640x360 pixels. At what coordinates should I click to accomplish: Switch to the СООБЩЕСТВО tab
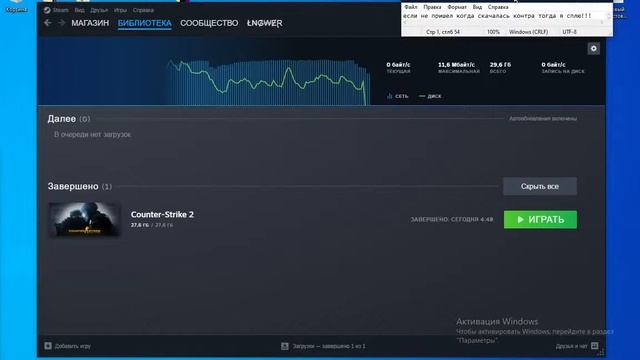tap(209, 23)
